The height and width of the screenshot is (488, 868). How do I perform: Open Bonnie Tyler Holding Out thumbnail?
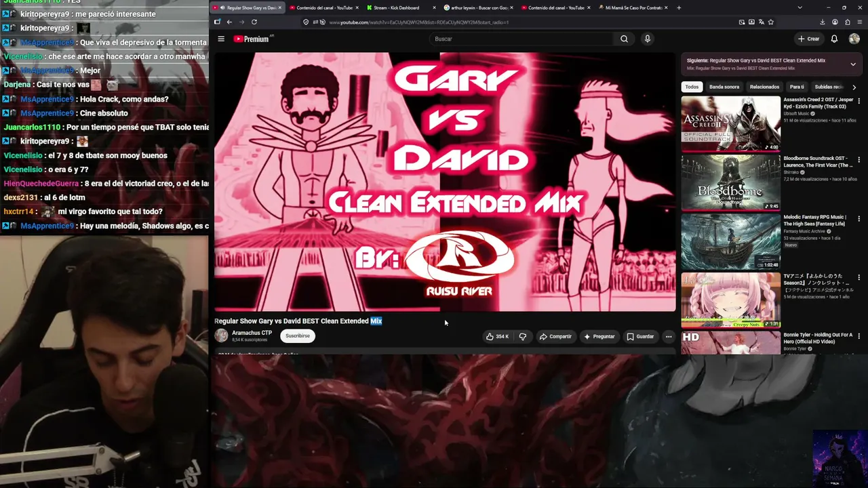pyautogui.click(x=731, y=343)
